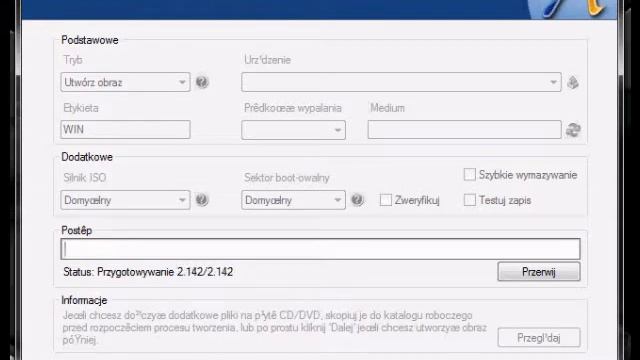Expand the Urządzenie device dropdown
Image resolution: width=640 pixels, height=360 pixels.
pos(402,82)
